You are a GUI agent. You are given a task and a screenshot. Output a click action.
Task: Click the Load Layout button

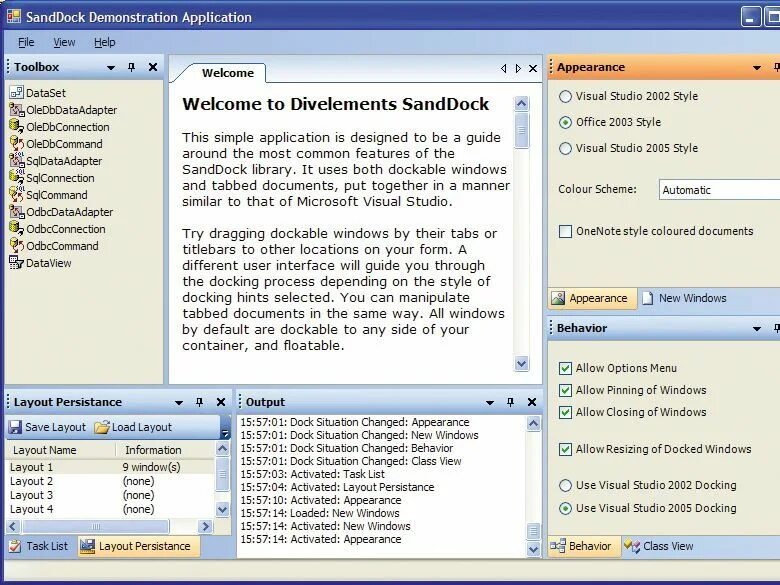coord(133,427)
